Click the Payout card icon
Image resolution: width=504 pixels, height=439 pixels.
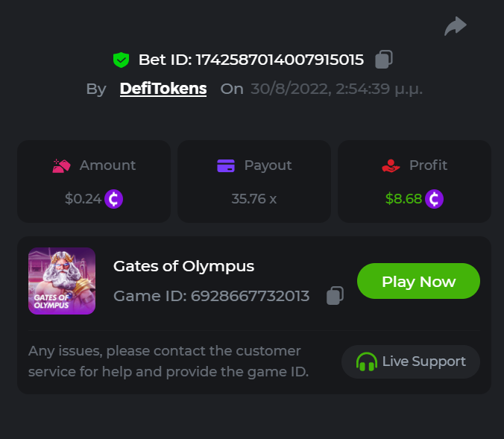tap(226, 165)
